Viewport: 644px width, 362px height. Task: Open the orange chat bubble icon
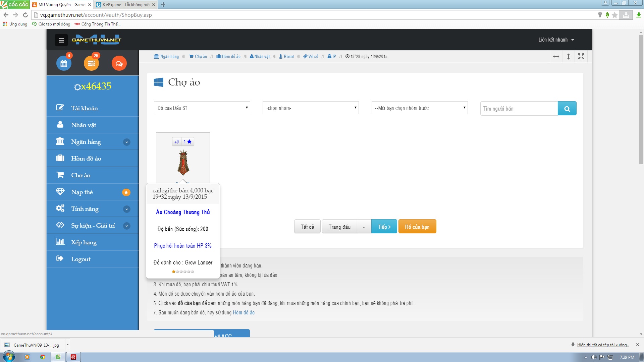[x=119, y=63]
